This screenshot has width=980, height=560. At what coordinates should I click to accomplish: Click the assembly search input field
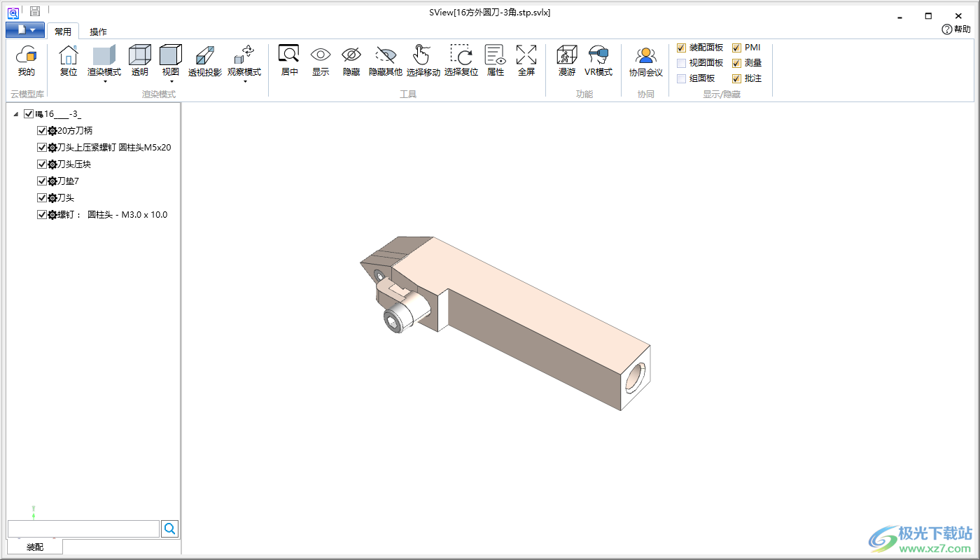[x=83, y=528]
